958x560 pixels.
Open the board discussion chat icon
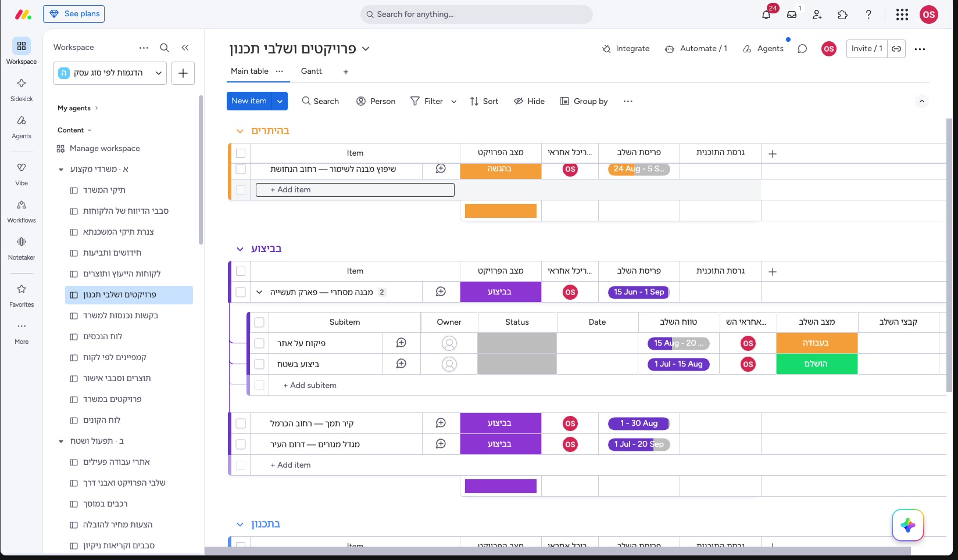802,49
